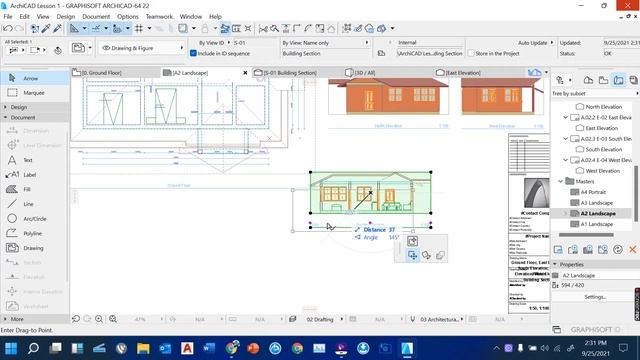Open the Layout Book icon in Navigator
The height and width of the screenshot is (360, 640).
(x=619, y=80)
